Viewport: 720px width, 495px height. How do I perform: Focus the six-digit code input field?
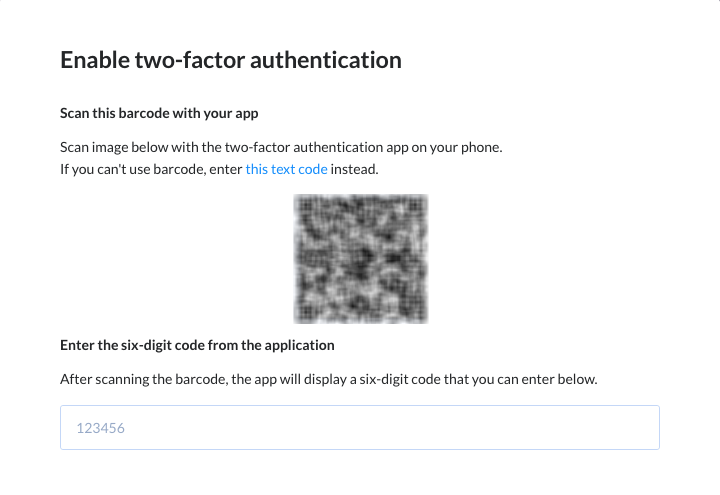tap(360, 428)
